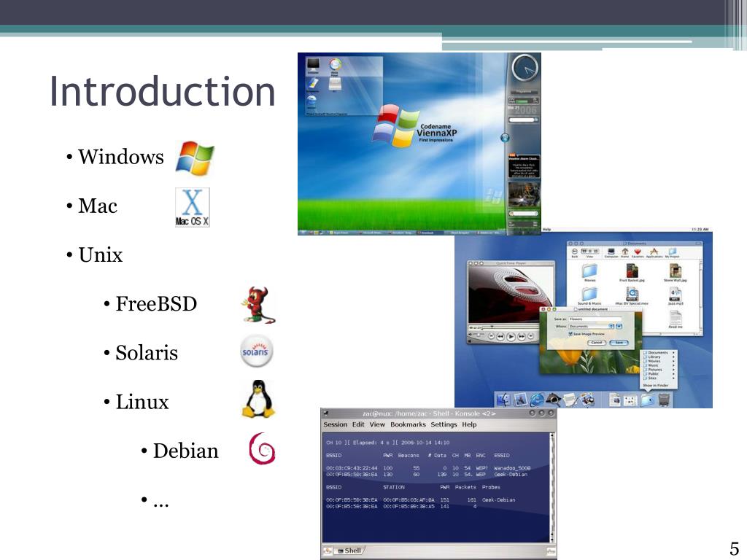Click the Computer icon in Finder toolbar
The image size is (747, 560).
coord(611,252)
